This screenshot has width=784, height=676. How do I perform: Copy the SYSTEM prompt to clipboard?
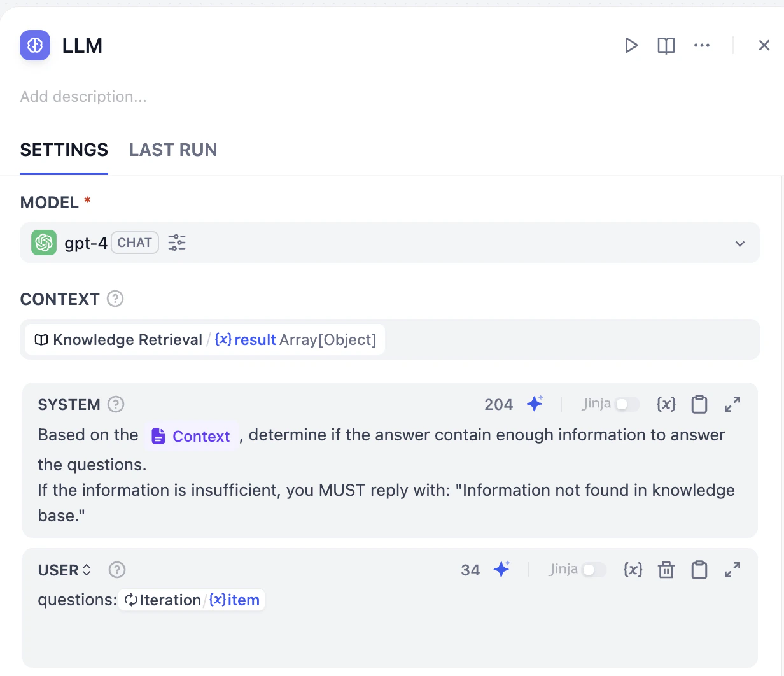point(699,404)
